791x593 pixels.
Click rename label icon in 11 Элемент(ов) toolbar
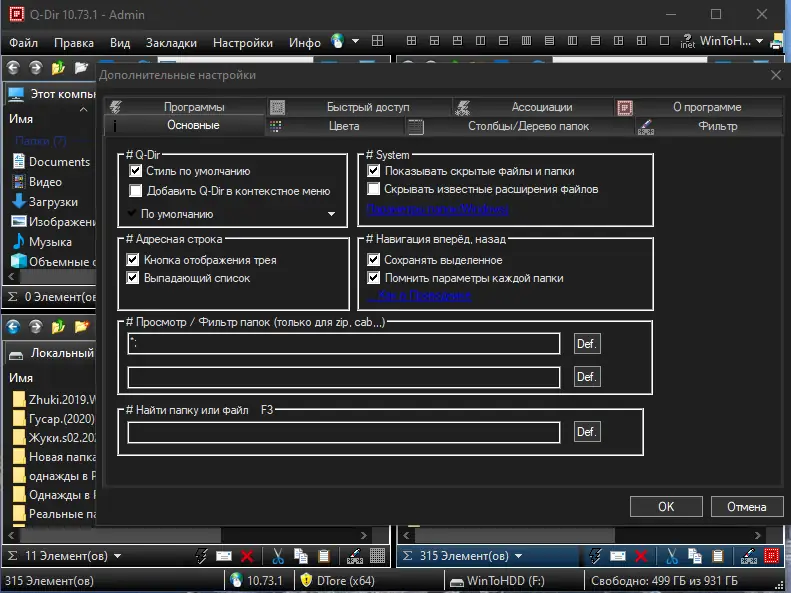tap(224, 556)
